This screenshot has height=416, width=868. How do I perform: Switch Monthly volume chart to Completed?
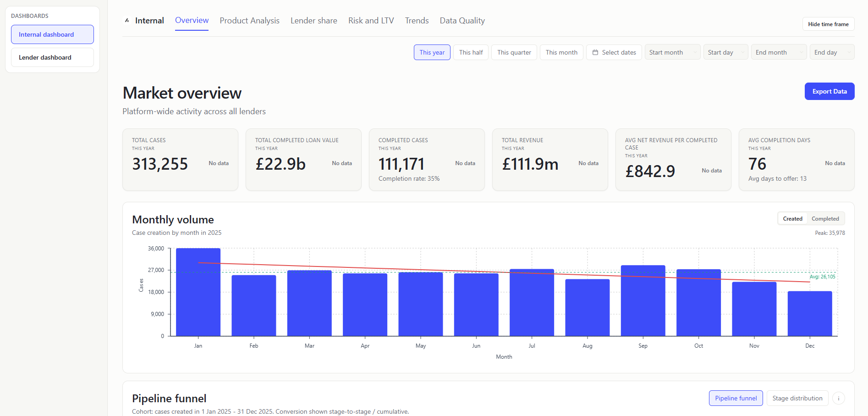pyautogui.click(x=825, y=218)
